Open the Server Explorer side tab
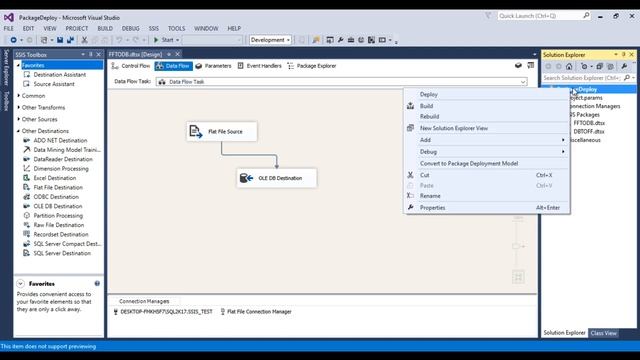This screenshot has height=360, width=640. pyautogui.click(x=6, y=68)
